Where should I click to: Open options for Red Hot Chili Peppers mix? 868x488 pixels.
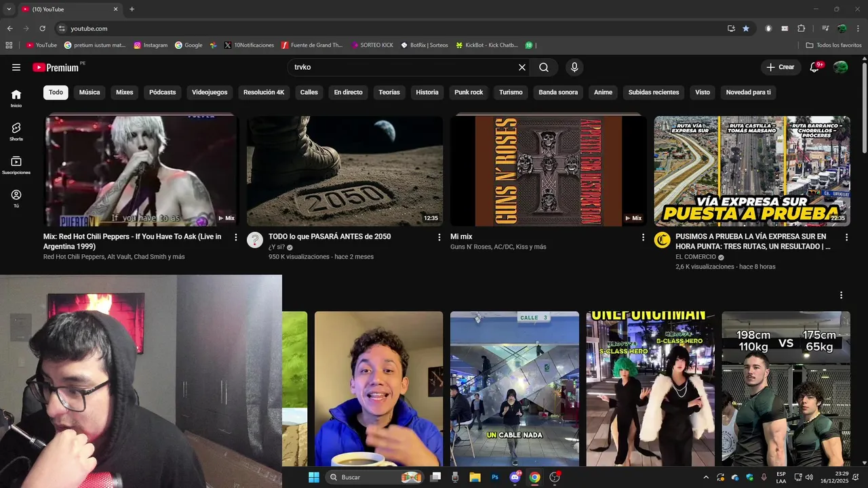click(236, 237)
